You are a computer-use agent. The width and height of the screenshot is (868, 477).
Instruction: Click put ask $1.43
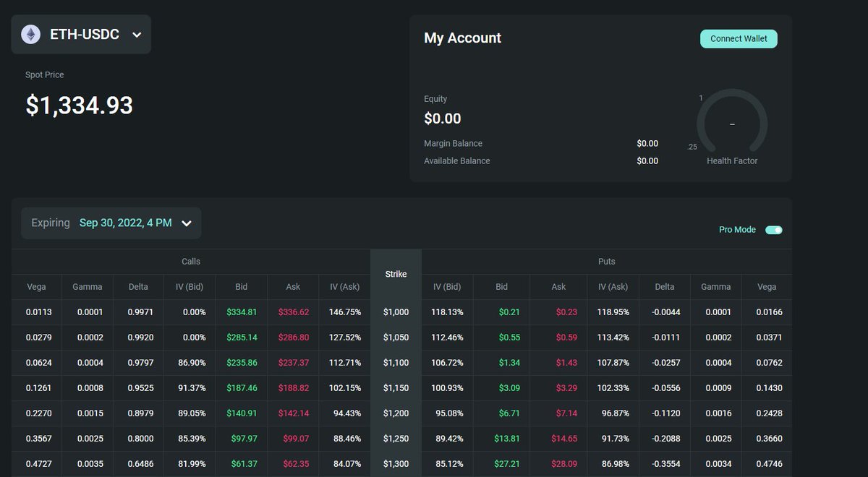[566, 363]
